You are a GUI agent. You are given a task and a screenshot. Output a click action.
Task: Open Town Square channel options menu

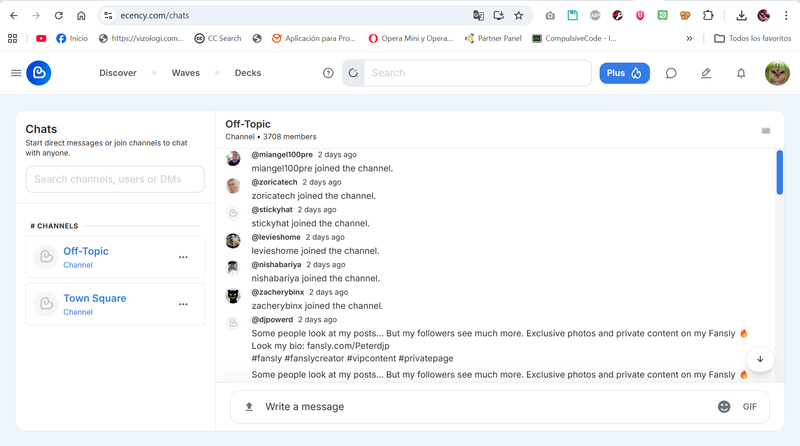pyautogui.click(x=183, y=304)
